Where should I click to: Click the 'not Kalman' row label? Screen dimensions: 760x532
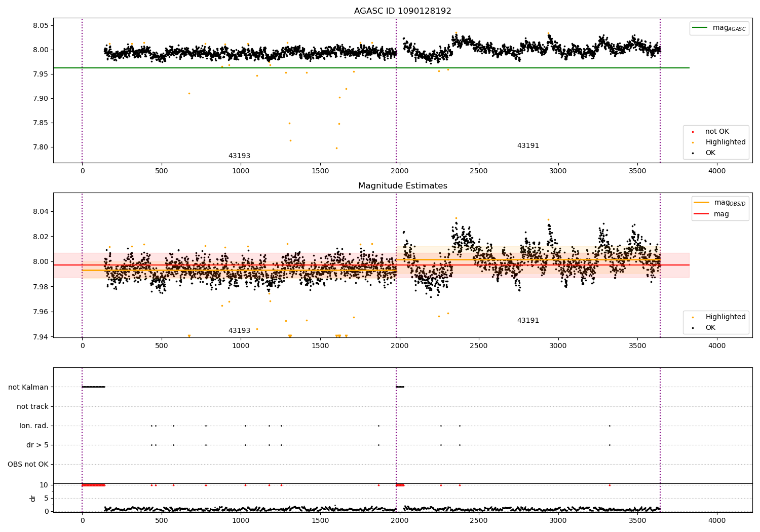28,387
